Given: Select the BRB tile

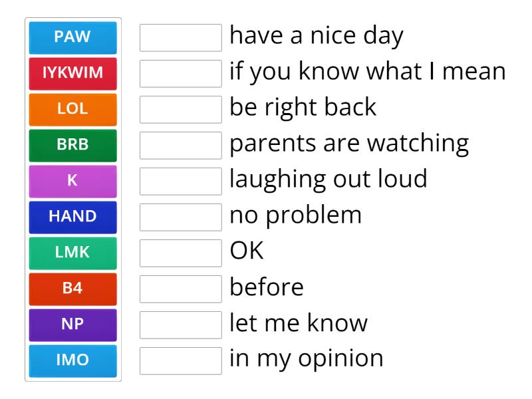Looking at the screenshot, I should [x=72, y=145].
